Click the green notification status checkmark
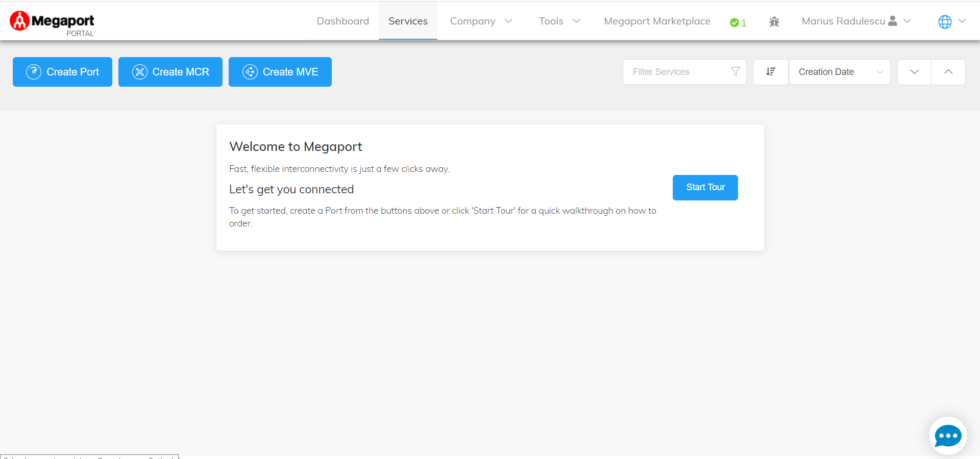Screen dimensions: 980x459 click(x=734, y=22)
